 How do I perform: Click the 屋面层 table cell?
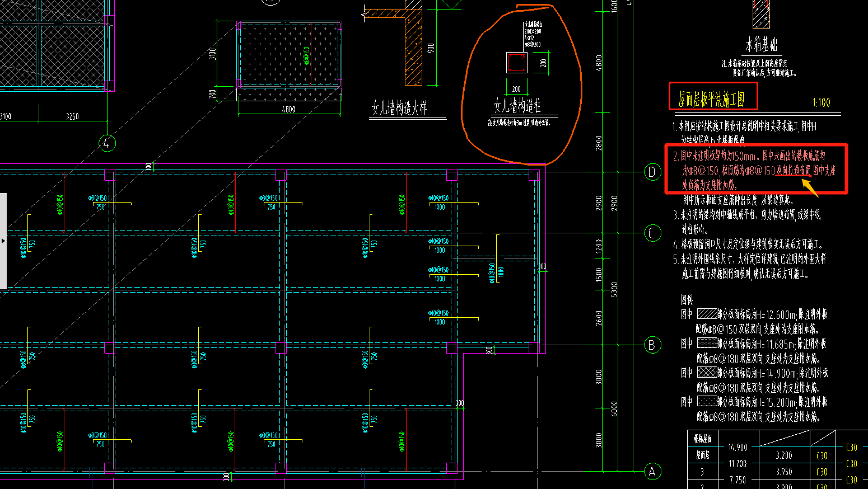pyautogui.click(x=703, y=455)
